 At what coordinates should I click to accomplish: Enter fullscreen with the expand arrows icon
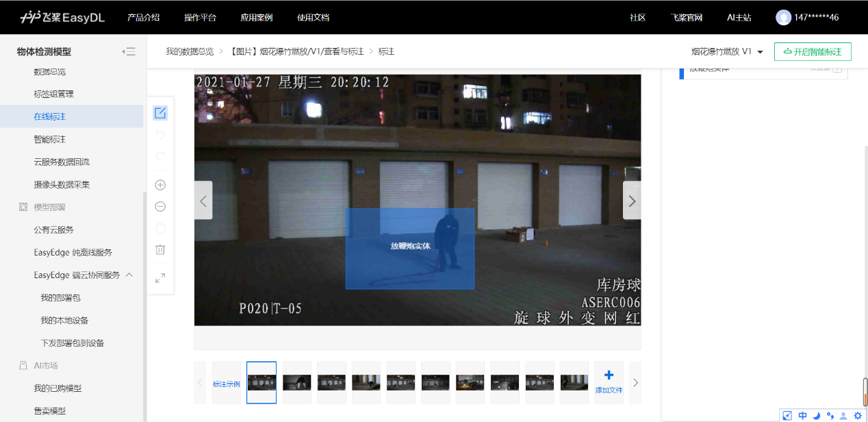click(160, 278)
